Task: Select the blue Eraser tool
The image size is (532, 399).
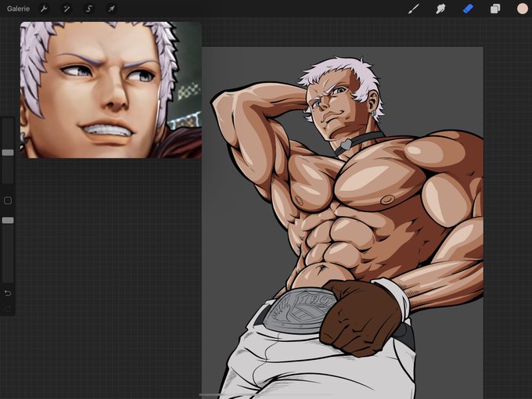Action: [468, 9]
